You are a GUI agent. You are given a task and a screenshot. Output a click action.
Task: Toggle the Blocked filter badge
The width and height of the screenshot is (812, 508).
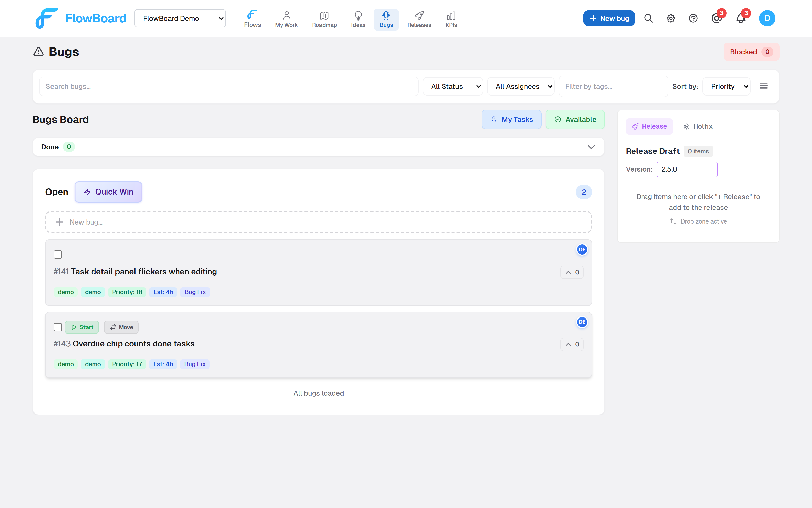[x=751, y=52]
